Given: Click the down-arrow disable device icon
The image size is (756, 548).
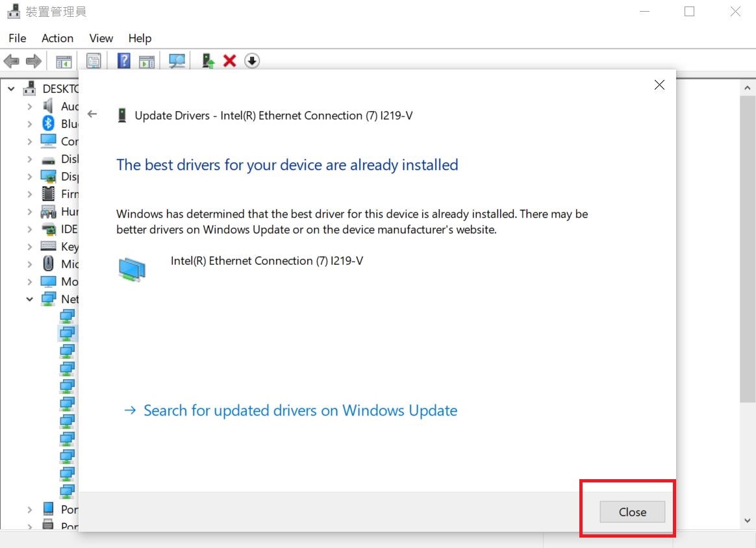Looking at the screenshot, I should point(252,60).
